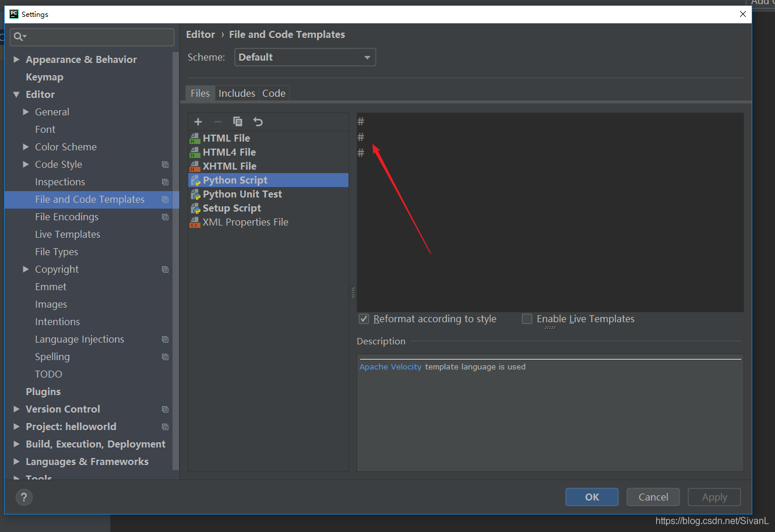The image size is (775, 532).
Task: Close the Settings dialog
Action: pos(742,14)
